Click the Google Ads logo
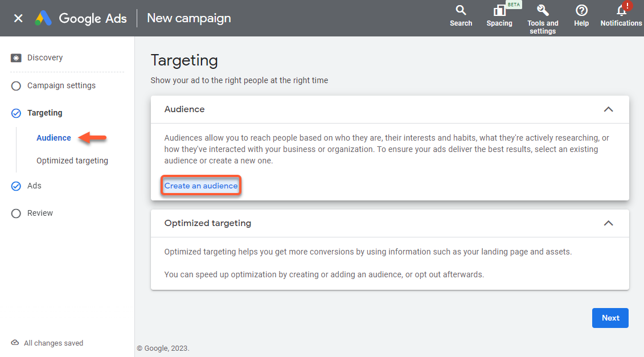 click(43, 18)
